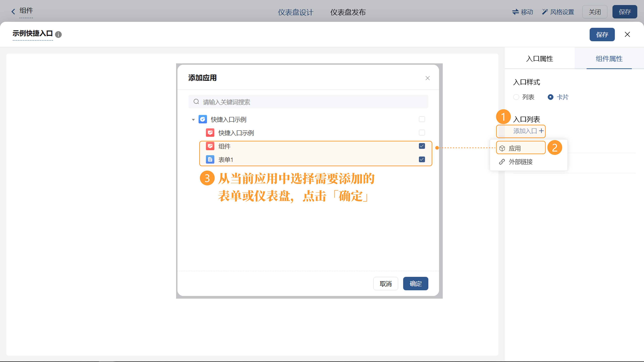Click the blue form icon of 表单1
Viewport: 644px width, 362px height.
(x=210, y=159)
